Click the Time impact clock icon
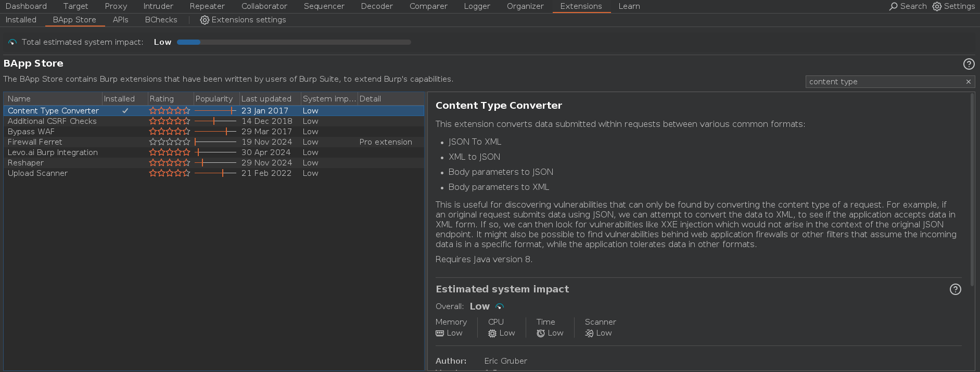980x372 pixels. point(541,333)
